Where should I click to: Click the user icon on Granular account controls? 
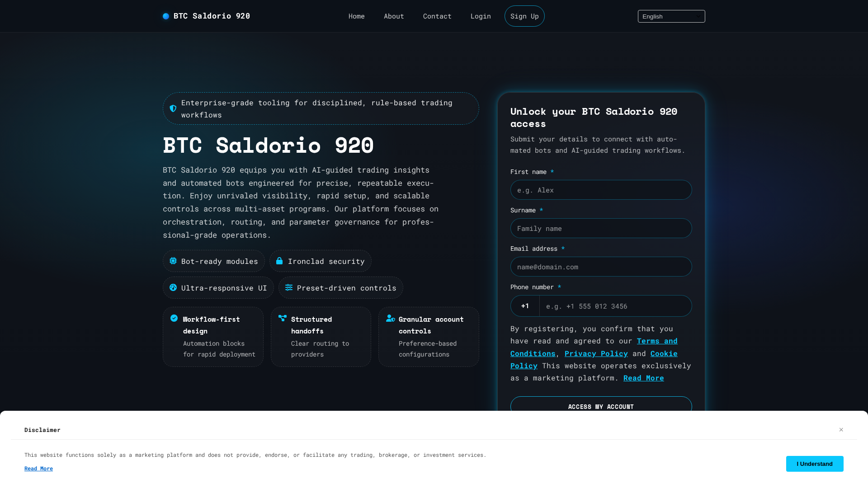(x=391, y=318)
